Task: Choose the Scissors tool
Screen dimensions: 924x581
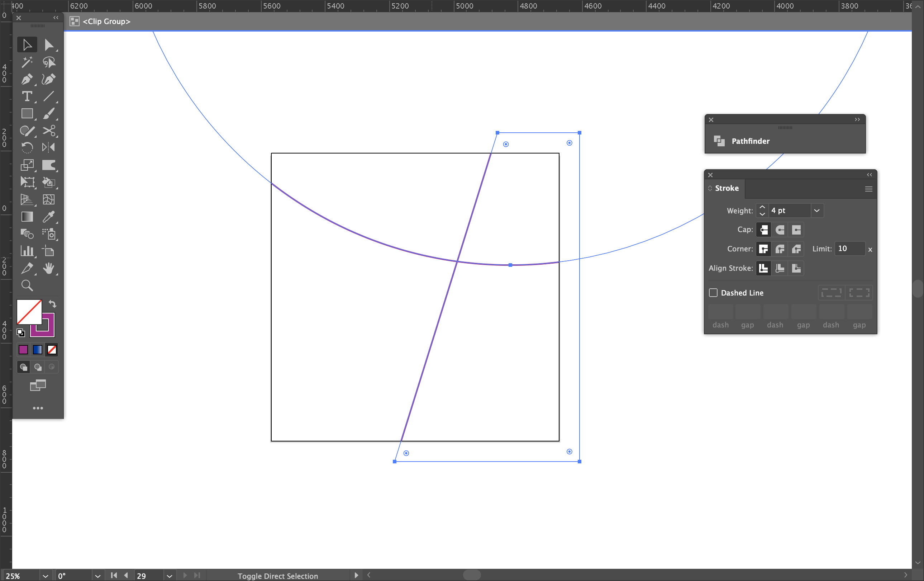Action: click(49, 131)
